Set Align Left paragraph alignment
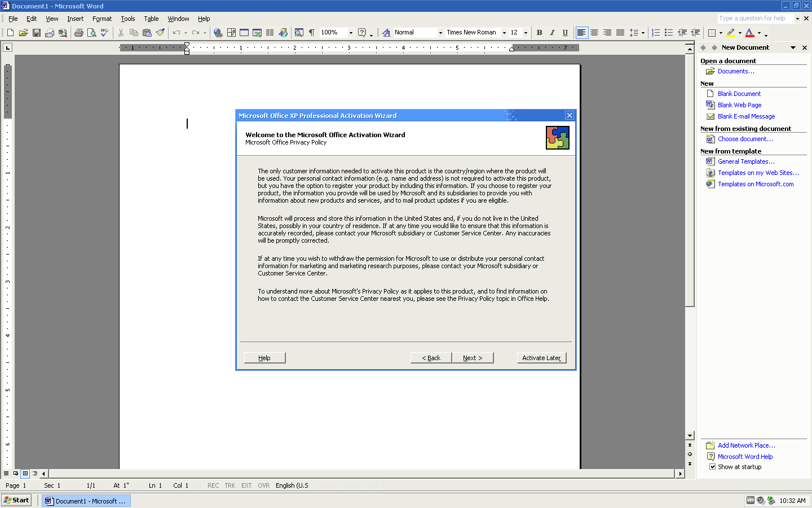 [581, 33]
